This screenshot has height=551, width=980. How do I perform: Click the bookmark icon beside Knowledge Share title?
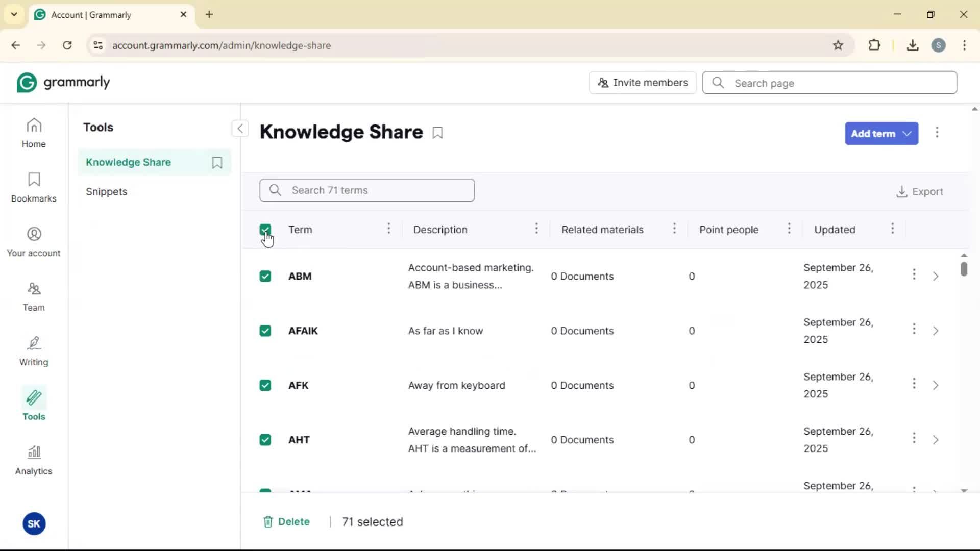tap(437, 133)
